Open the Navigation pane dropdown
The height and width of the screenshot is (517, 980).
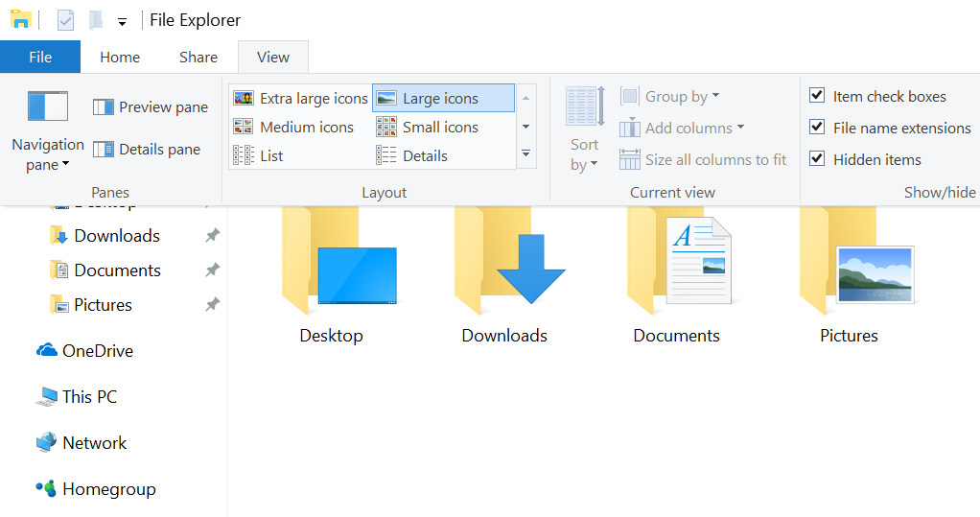click(48, 155)
